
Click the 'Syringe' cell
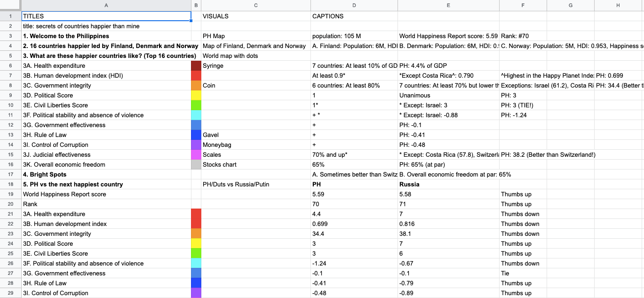[x=255, y=65]
